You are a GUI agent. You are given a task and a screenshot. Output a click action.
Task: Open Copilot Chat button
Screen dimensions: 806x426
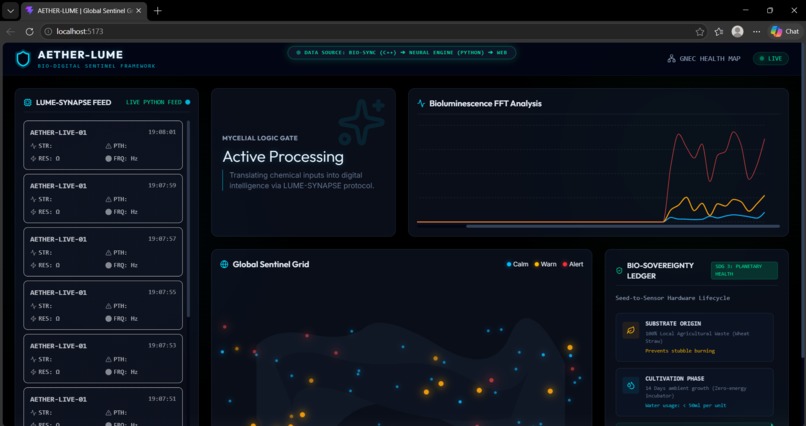point(785,32)
